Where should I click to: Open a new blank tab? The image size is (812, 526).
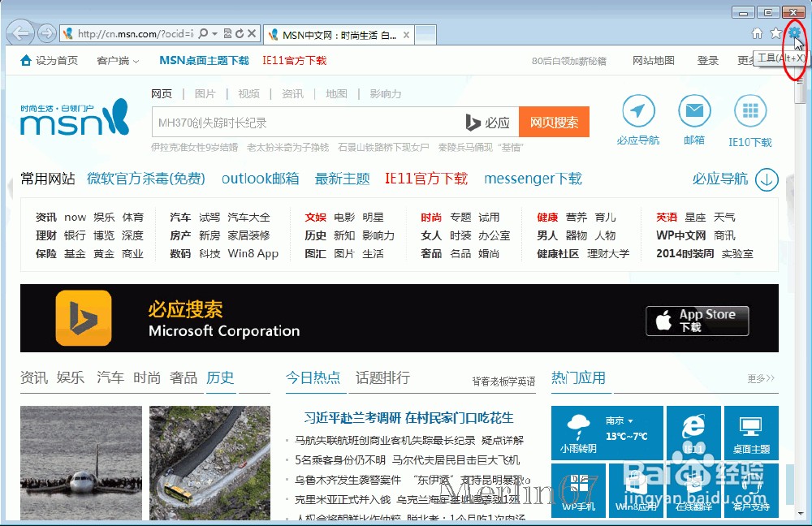click(425, 35)
